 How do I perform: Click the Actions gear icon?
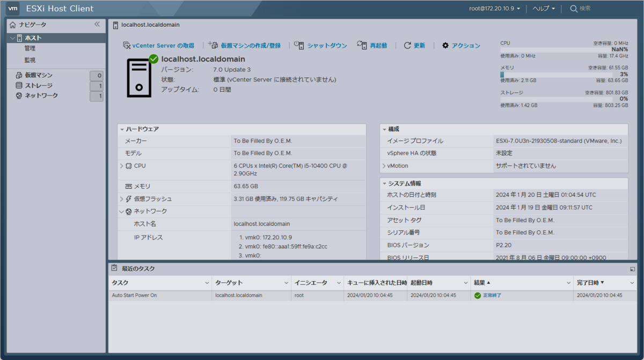(445, 46)
